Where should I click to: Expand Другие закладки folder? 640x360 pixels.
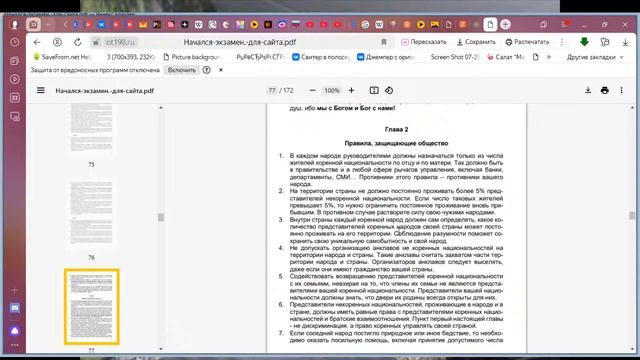595,57
